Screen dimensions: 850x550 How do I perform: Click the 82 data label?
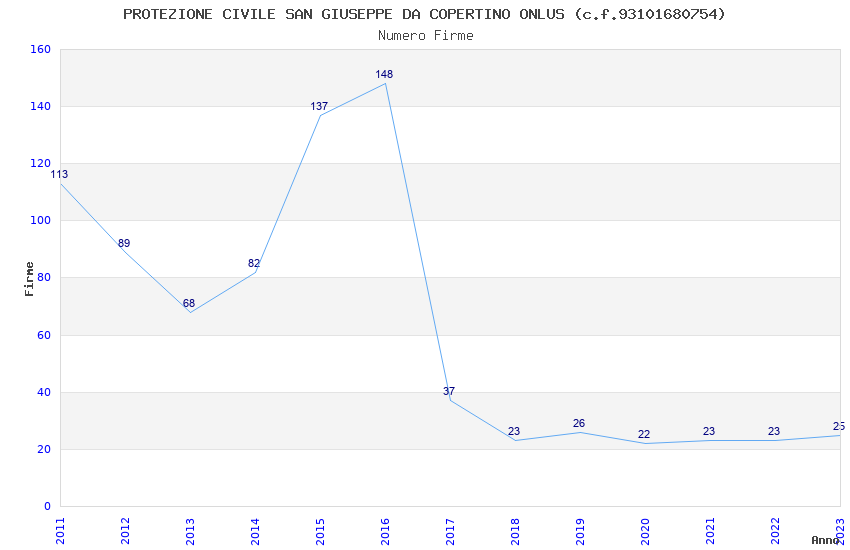[254, 263]
